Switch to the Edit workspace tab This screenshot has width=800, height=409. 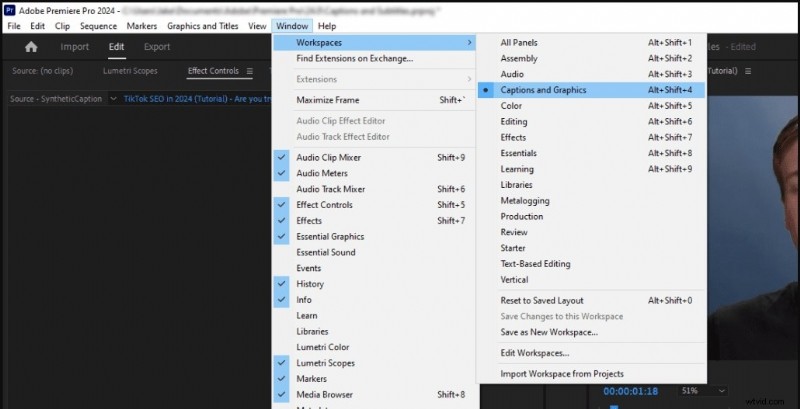pyautogui.click(x=116, y=47)
